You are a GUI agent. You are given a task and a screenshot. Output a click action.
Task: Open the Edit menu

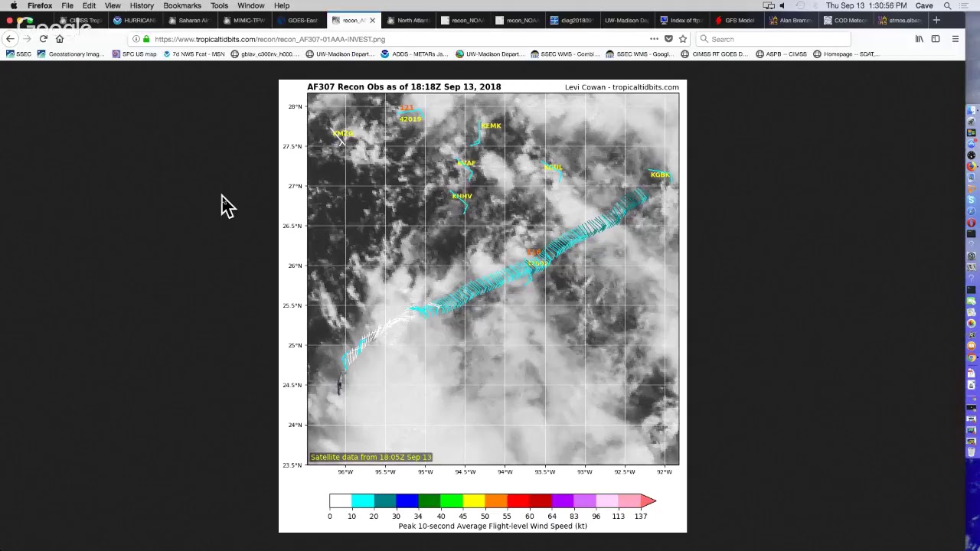point(89,5)
